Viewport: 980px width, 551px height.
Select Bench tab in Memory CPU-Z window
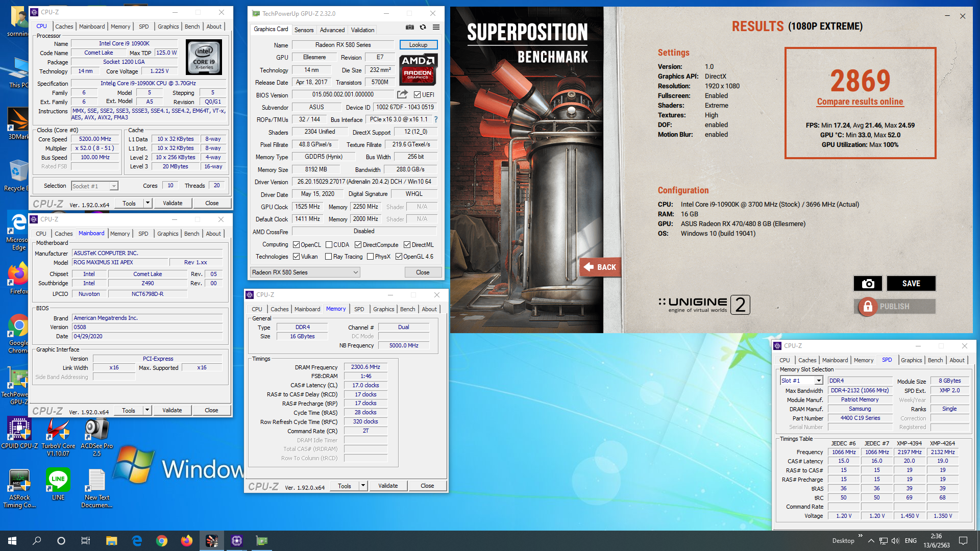(407, 309)
